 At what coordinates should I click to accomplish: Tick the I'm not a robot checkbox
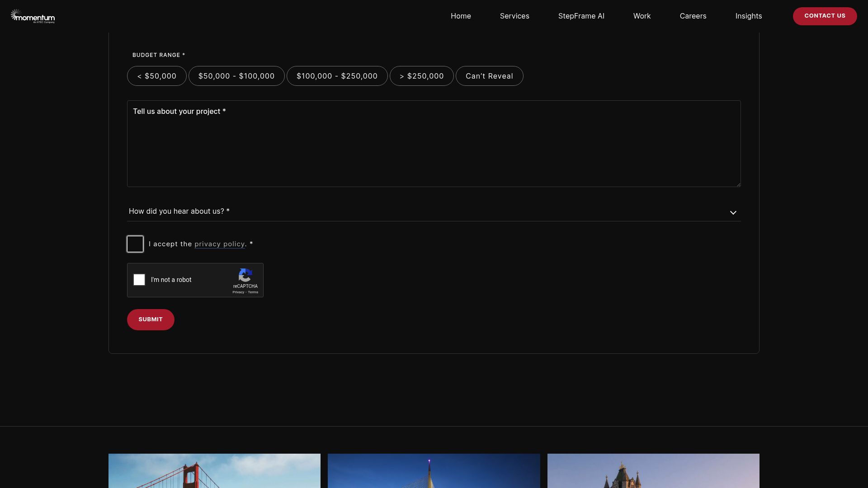tap(139, 280)
